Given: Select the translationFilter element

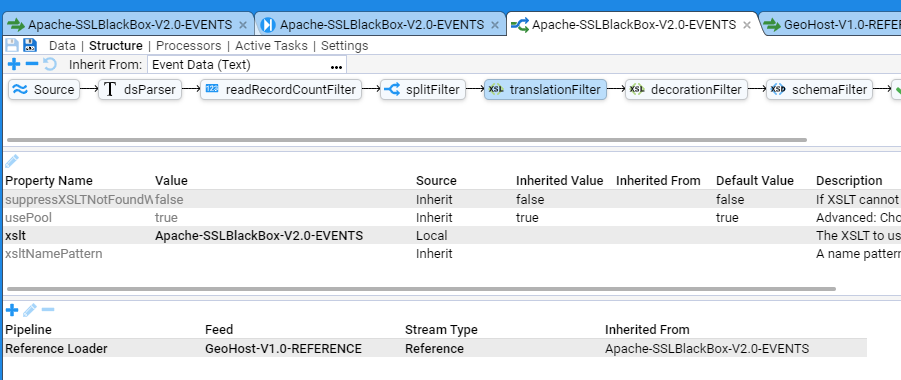Looking at the screenshot, I should (x=545, y=90).
